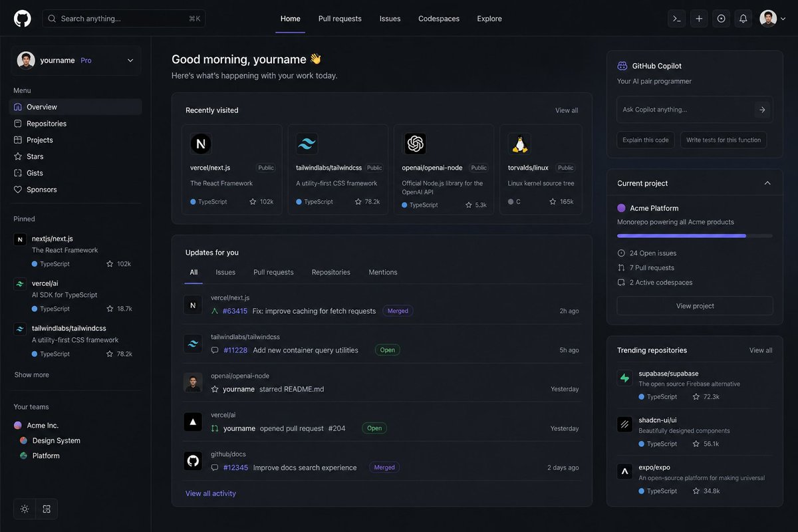Click the star icon on torvalds/linux card
798x532 pixels.
point(553,201)
